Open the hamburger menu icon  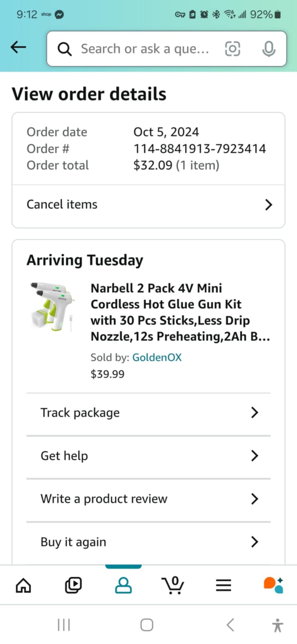point(223,585)
